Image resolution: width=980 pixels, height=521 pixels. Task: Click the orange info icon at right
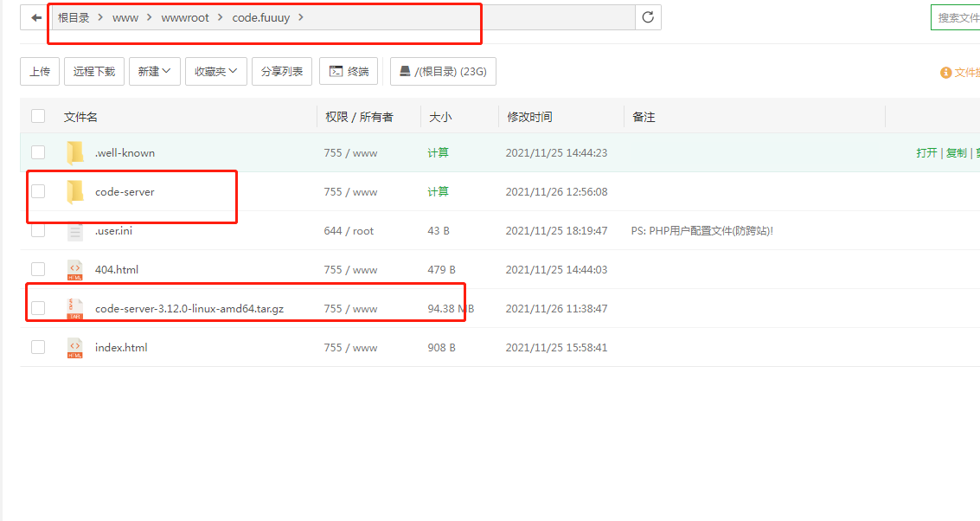(x=945, y=73)
